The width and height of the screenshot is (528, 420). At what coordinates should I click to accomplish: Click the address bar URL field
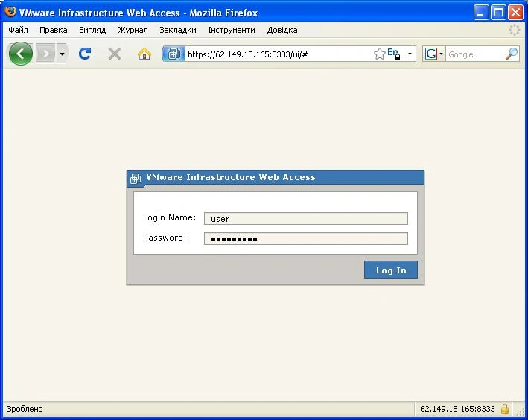click(279, 54)
